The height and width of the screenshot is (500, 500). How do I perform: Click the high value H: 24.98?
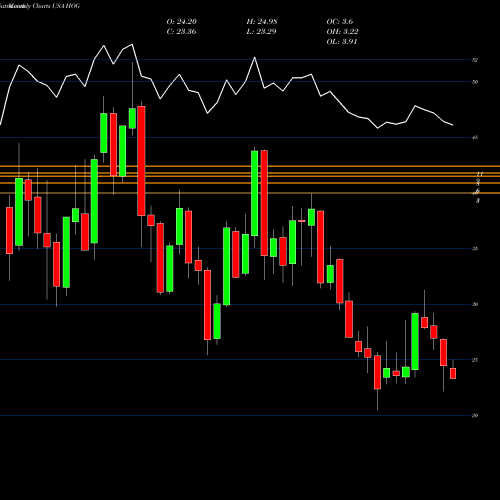tap(262, 22)
